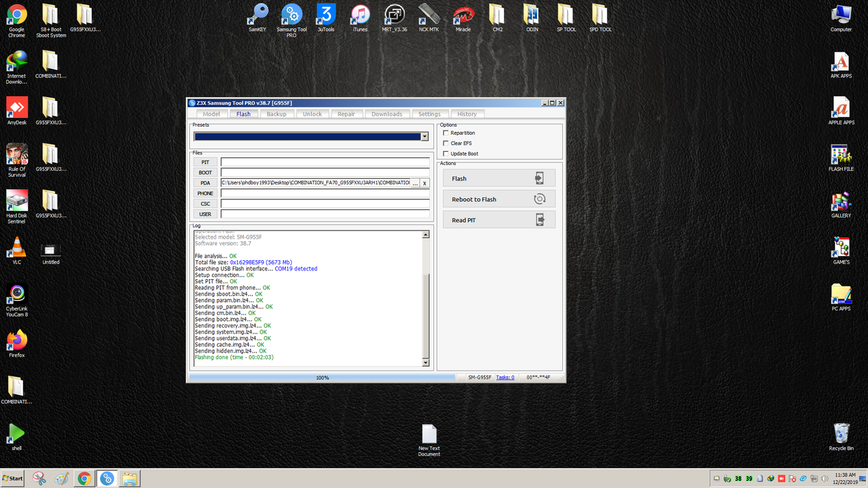Select the NCK MTK desktop icon
The image size is (868, 488).
point(429,18)
